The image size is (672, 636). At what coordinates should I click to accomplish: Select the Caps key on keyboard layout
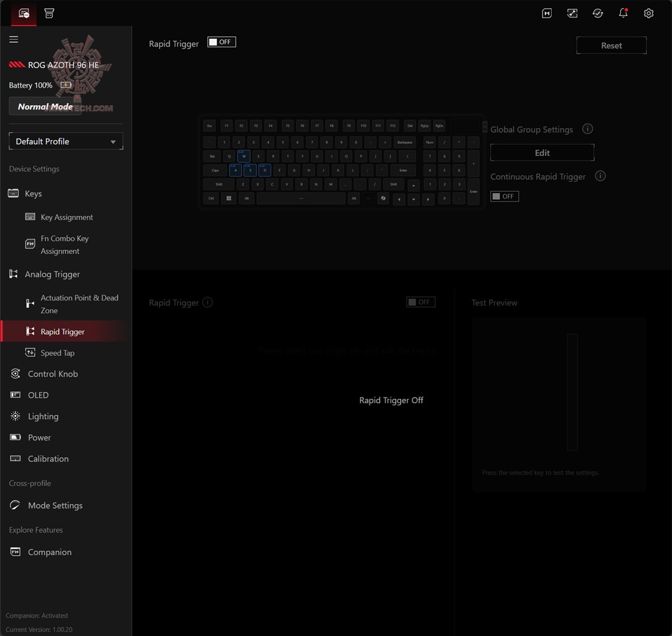click(x=215, y=170)
